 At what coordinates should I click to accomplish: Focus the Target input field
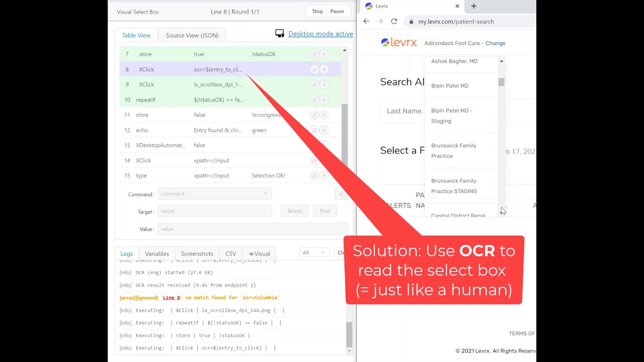[x=215, y=211]
